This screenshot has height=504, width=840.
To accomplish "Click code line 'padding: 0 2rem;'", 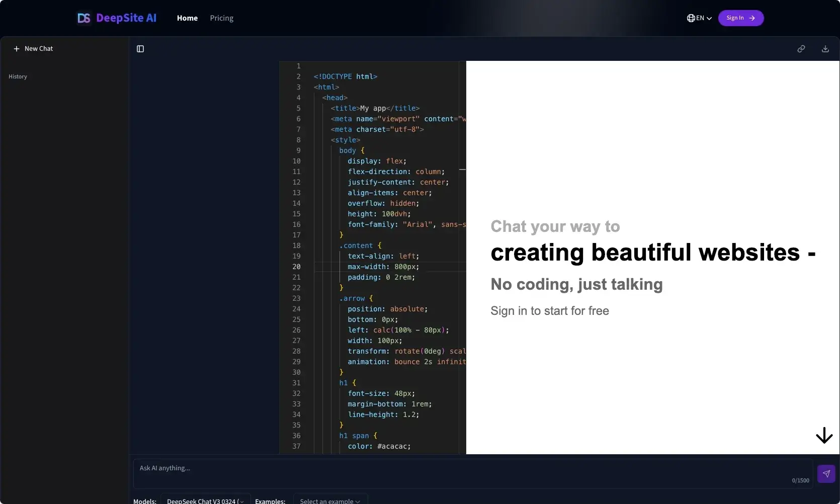I will [381, 277].
